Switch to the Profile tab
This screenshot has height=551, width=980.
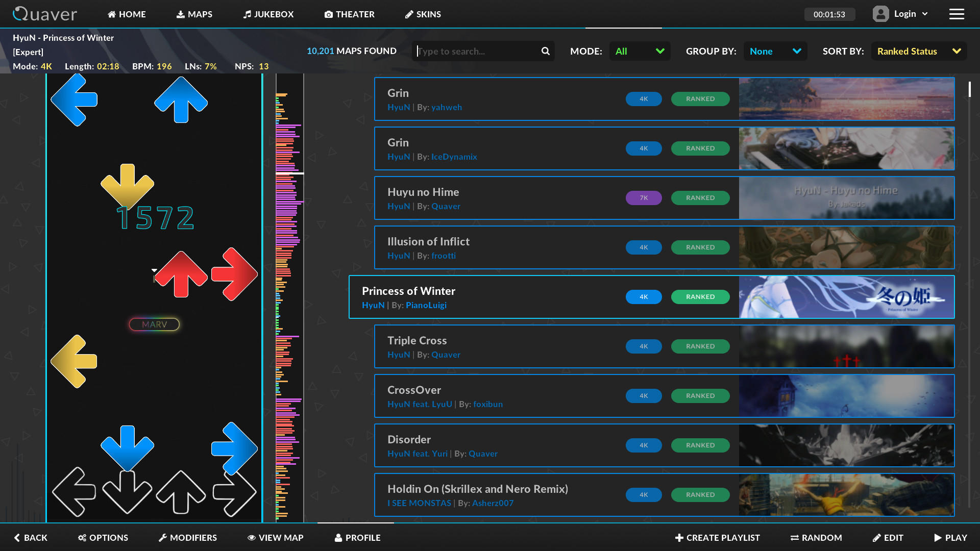point(357,537)
